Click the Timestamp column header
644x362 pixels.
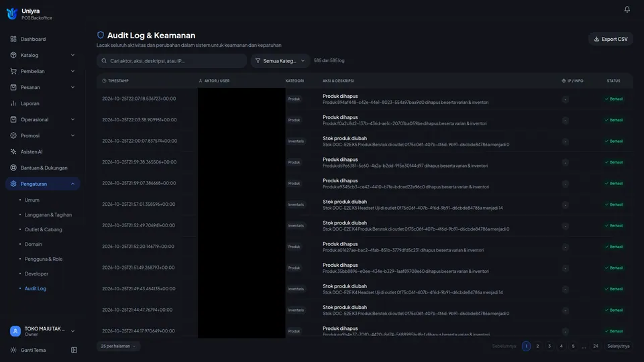coord(115,81)
